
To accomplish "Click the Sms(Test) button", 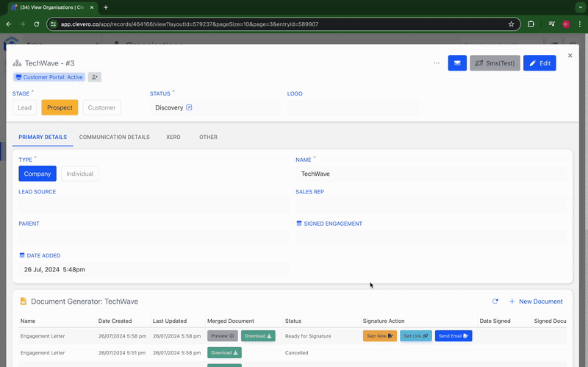I will (x=495, y=63).
